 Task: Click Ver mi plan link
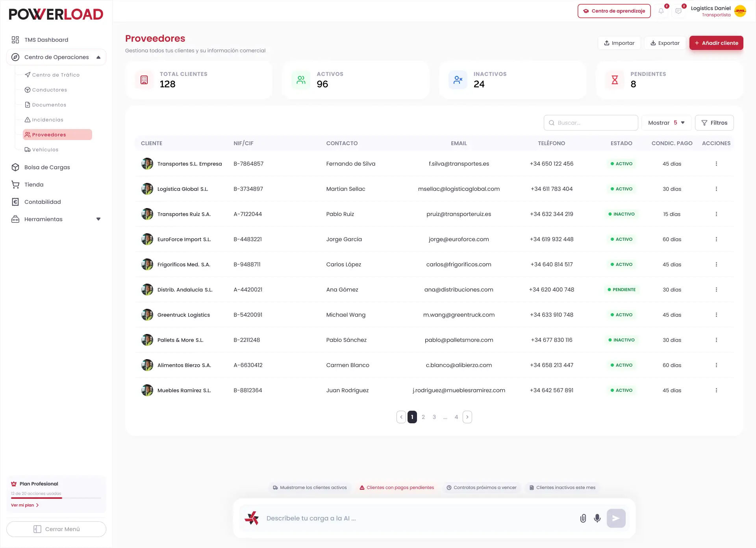pyautogui.click(x=25, y=505)
